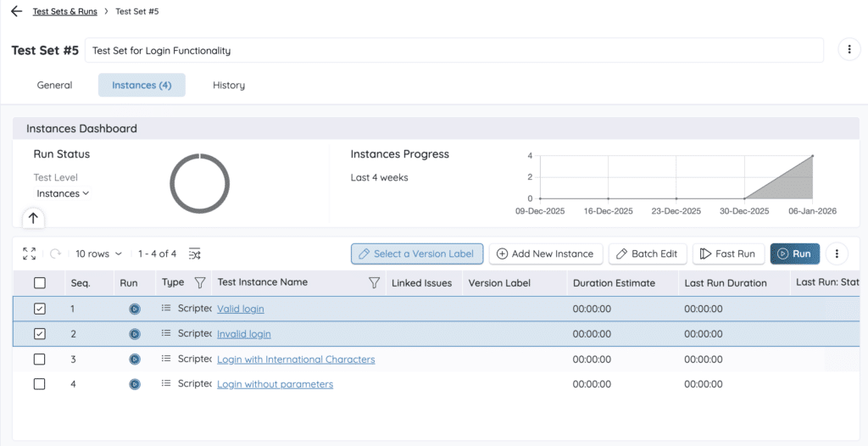Run the Valid login instance via play icon
The width and height of the screenshot is (868, 446).
(135, 309)
